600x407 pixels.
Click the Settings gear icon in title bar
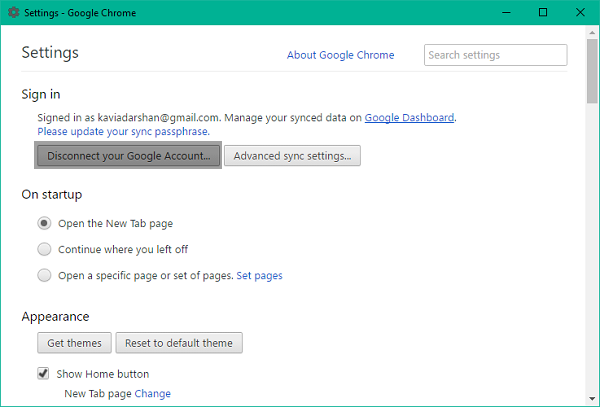point(13,12)
